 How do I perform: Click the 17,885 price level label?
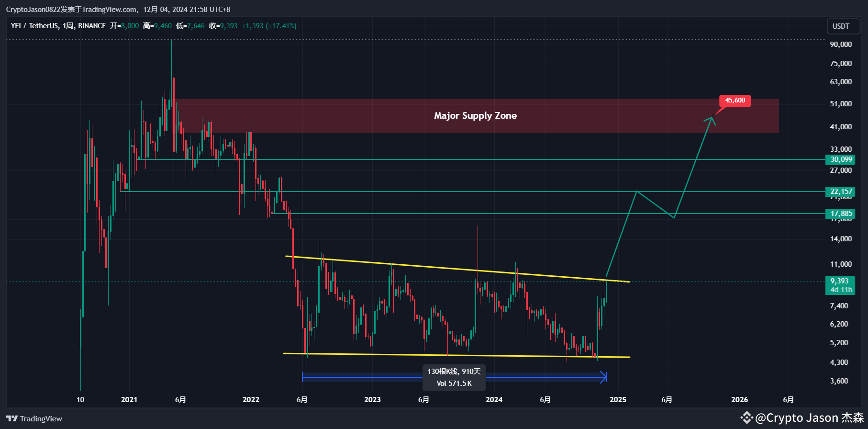click(840, 214)
